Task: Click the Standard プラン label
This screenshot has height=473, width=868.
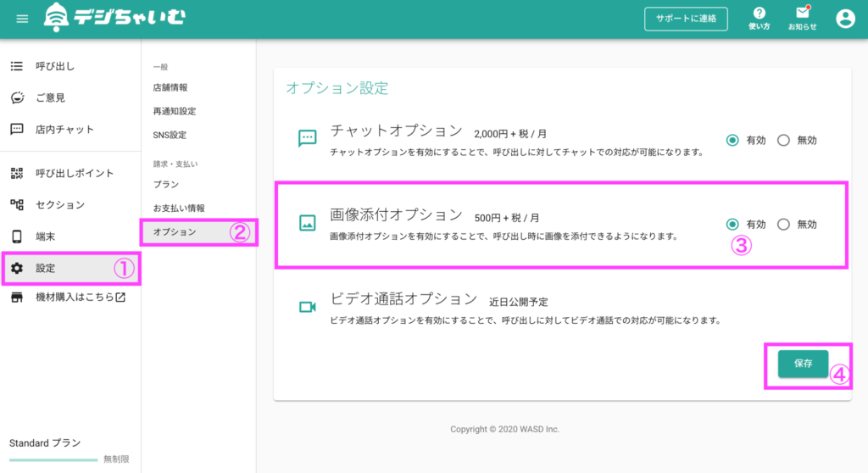Action: (x=45, y=443)
